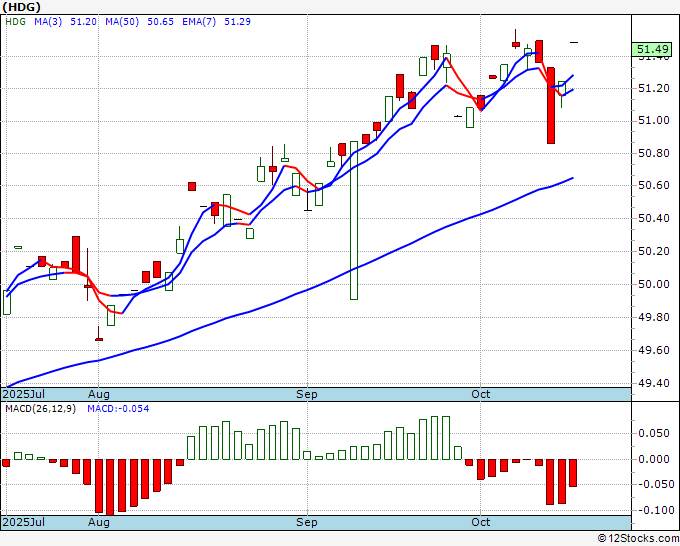The width and height of the screenshot is (680, 546).
Task: Click the 0.000 MACD axis label
Action: 654,460
